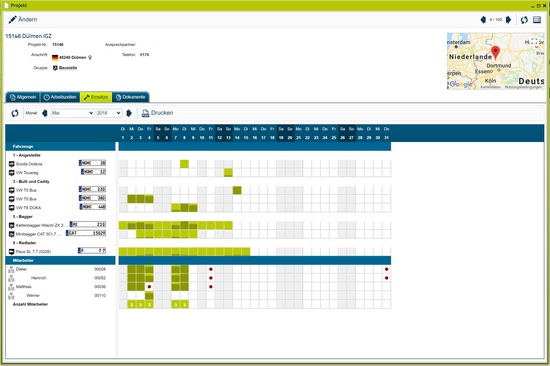Go to next project record arrow
The width and height of the screenshot is (550, 366).
coord(508,20)
